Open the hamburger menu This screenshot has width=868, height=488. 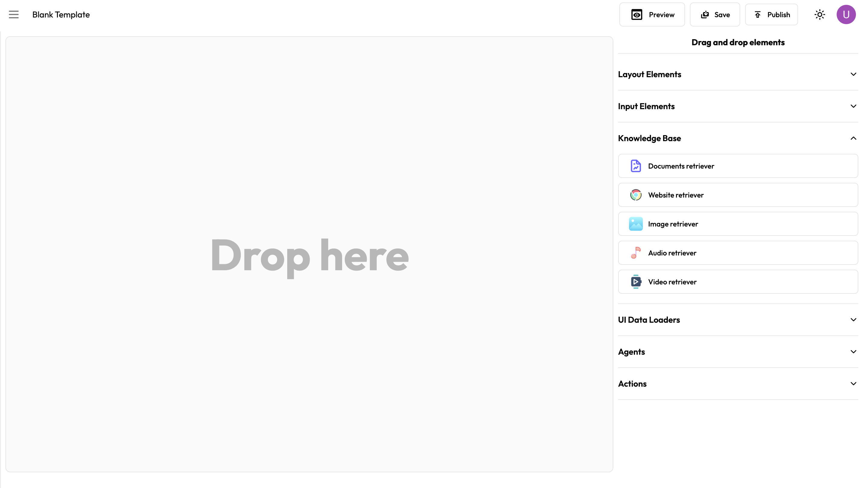[14, 14]
